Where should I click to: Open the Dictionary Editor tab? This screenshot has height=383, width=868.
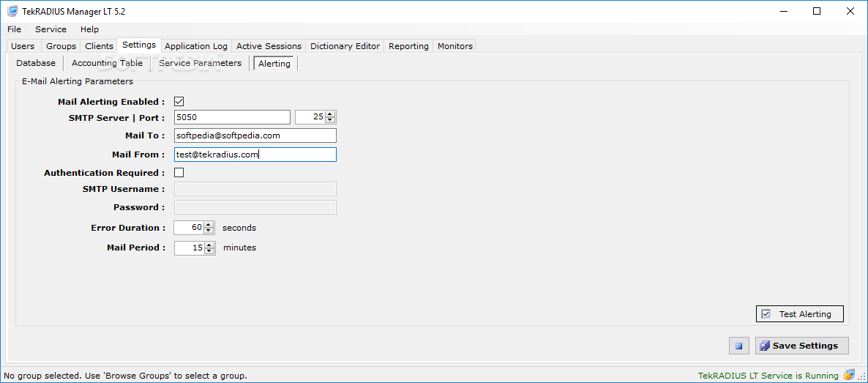point(345,46)
